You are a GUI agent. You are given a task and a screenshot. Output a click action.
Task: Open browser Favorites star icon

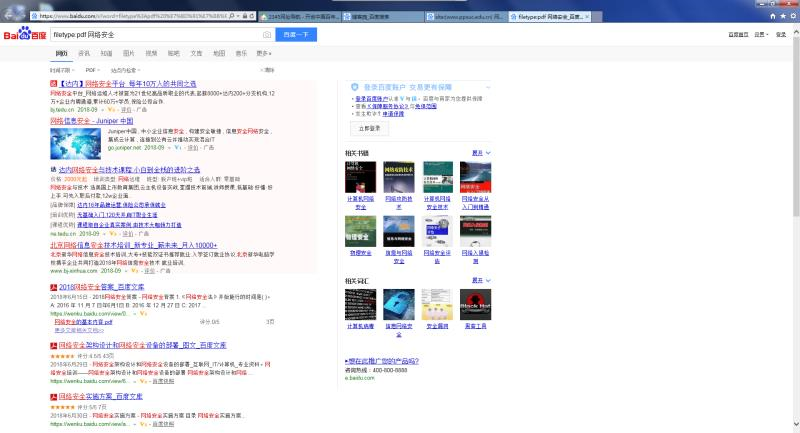(783, 16)
